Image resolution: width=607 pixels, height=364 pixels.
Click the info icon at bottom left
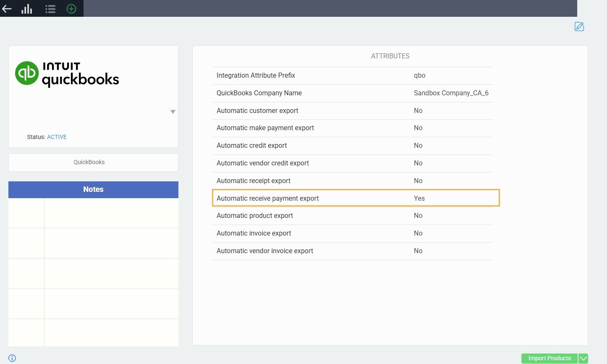pyautogui.click(x=12, y=358)
